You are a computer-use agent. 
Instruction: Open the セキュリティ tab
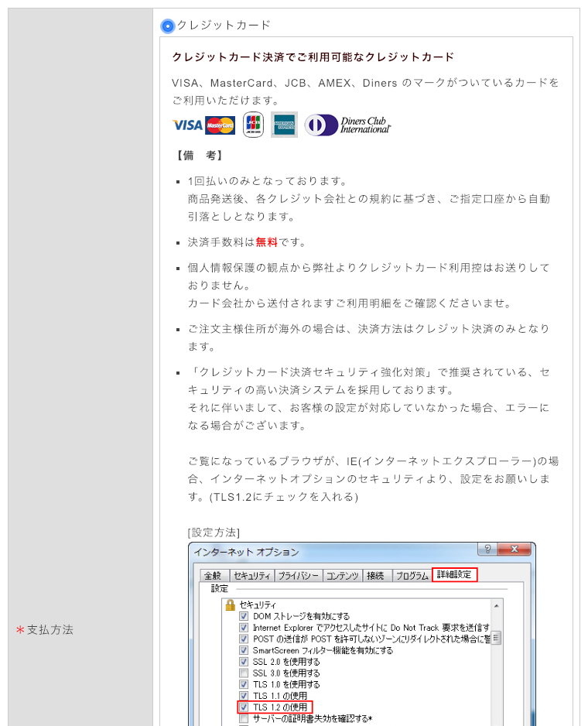pyautogui.click(x=252, y=576)
